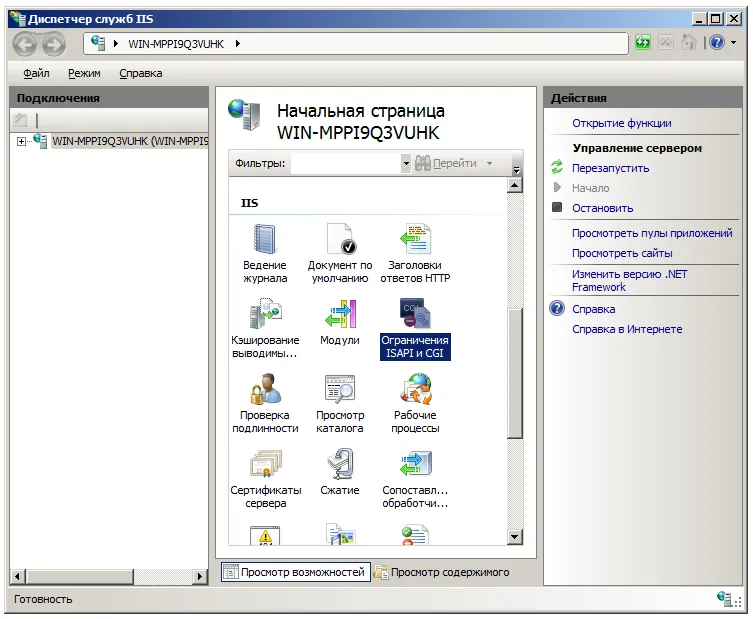The height and width of the screenshot is (619, 753).
Task: Open Просмотр каталога icon
Action: point(340,389)
